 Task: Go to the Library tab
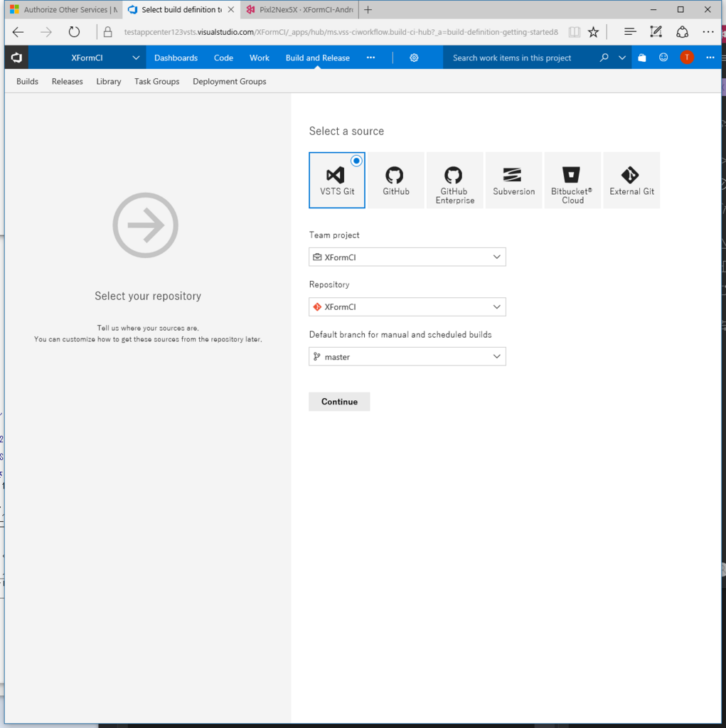coord(109,81)
